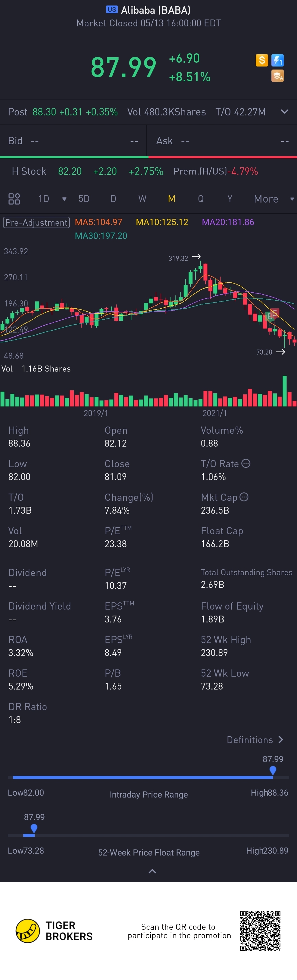Tap the US market flag badge
The image size is (297, 980).
[112, 10]
